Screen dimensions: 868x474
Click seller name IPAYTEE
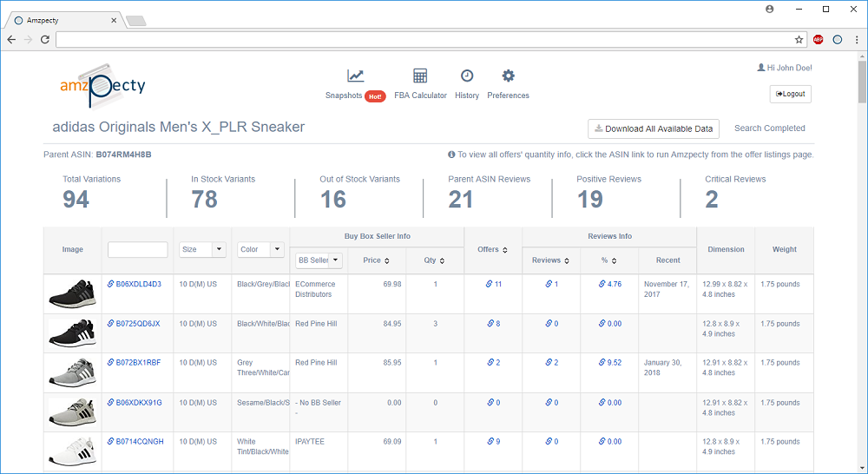pyautogui.click(x=310, y=441)
